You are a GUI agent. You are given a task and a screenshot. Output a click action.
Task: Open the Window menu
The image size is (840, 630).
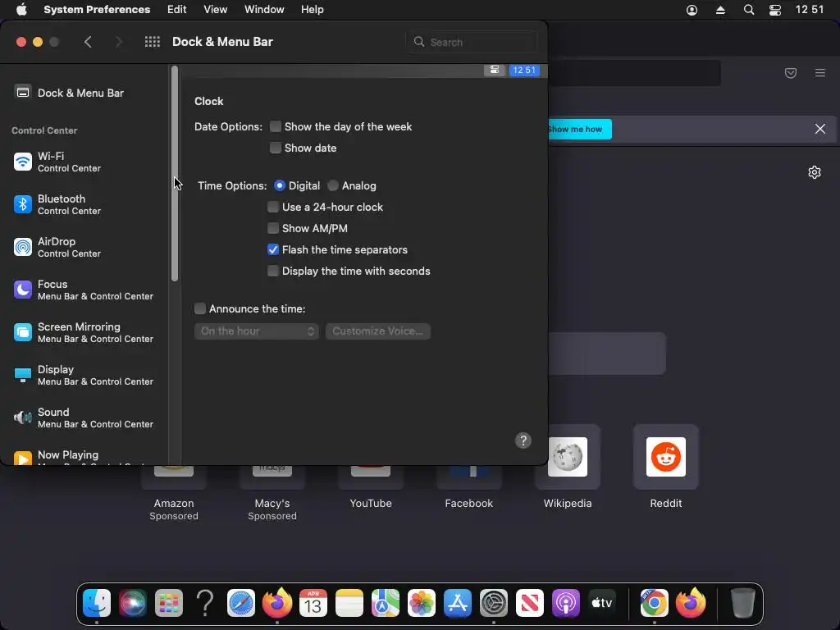[264, 10]
